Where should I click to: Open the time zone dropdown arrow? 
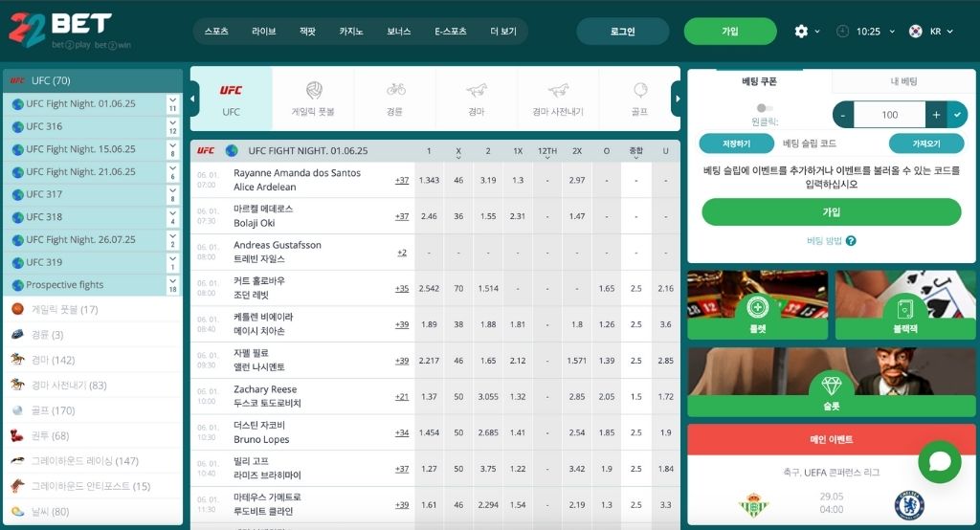pyautogui.click(x=892, y=32)
